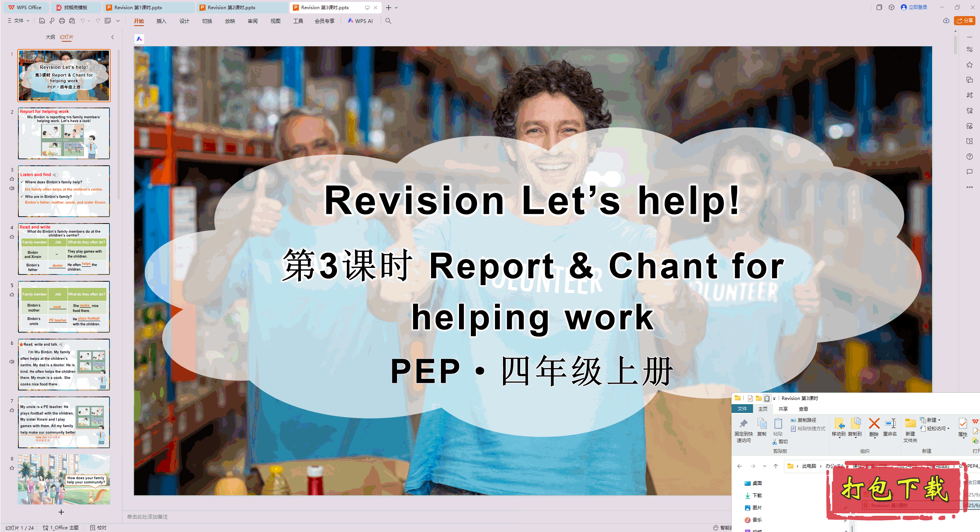The width and height of the screenshot is (980, 532).
Task: Open the search icon in the ribbon bar
Action: tap(388, 21)
